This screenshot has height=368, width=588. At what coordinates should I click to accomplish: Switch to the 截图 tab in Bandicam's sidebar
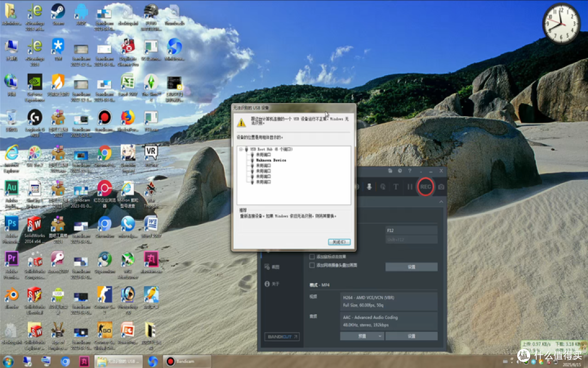pyautogui.click(x=272, y=267)
